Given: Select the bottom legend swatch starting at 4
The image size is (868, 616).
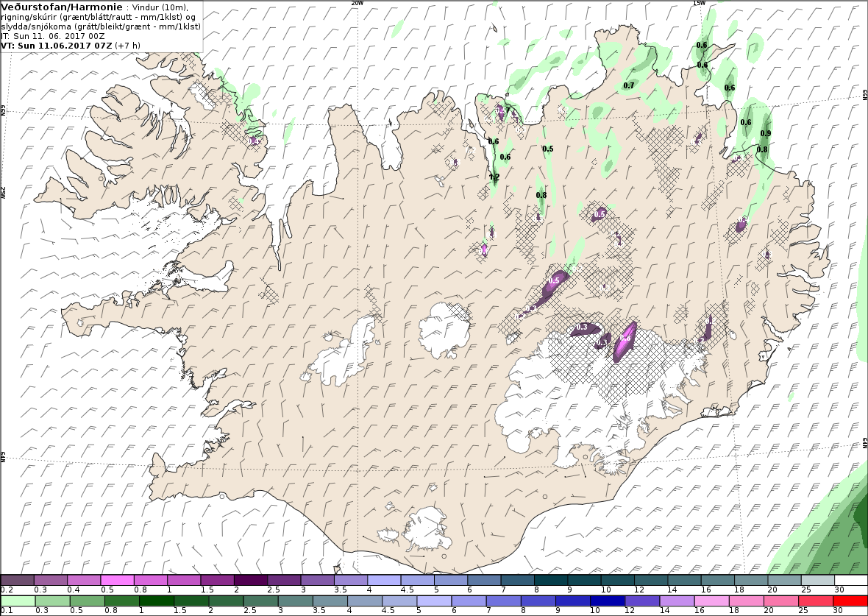Looking at the screenshot, I should [x=365, y=601].
